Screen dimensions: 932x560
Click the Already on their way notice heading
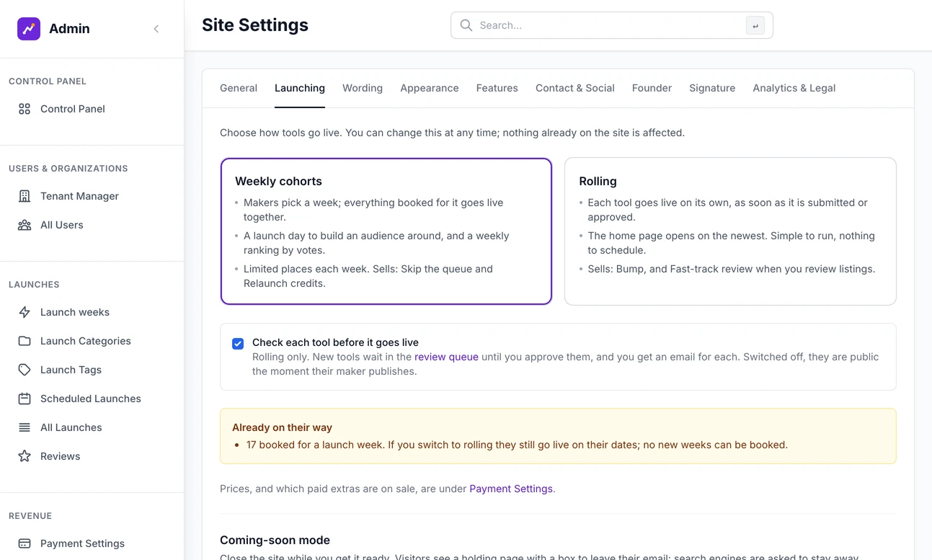pyautogui.click(x=283, y=427)
